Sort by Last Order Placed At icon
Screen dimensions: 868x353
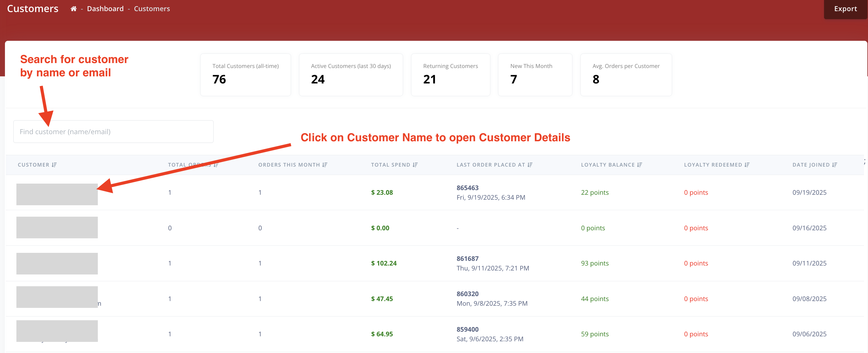[530, 164]
